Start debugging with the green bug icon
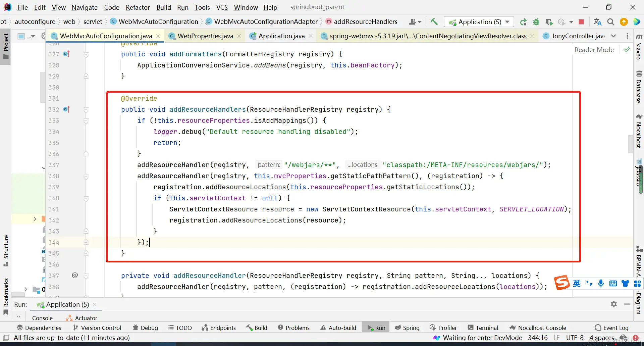Viewport: 644px width, 346px height. click(x=536, y=22)
